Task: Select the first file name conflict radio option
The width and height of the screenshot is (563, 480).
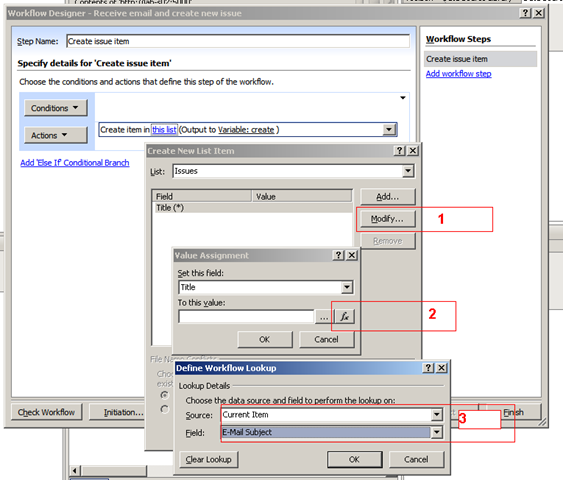Action: point(164,395)
